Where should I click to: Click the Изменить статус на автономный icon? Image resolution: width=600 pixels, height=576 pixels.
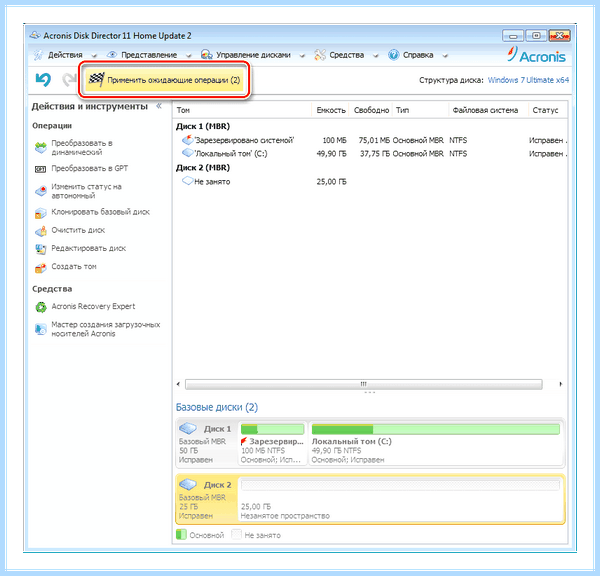click(41, 191)
